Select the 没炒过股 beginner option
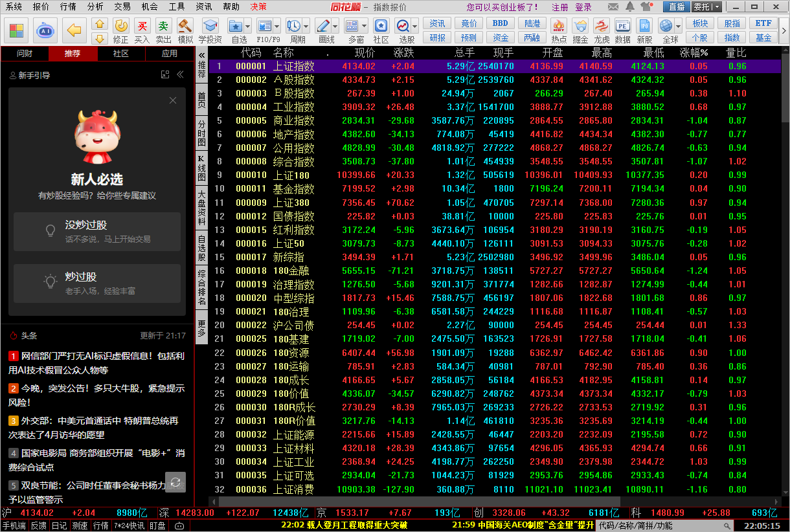Image resolution: width=790 pixels, height=532 pixels. [97, 231]
